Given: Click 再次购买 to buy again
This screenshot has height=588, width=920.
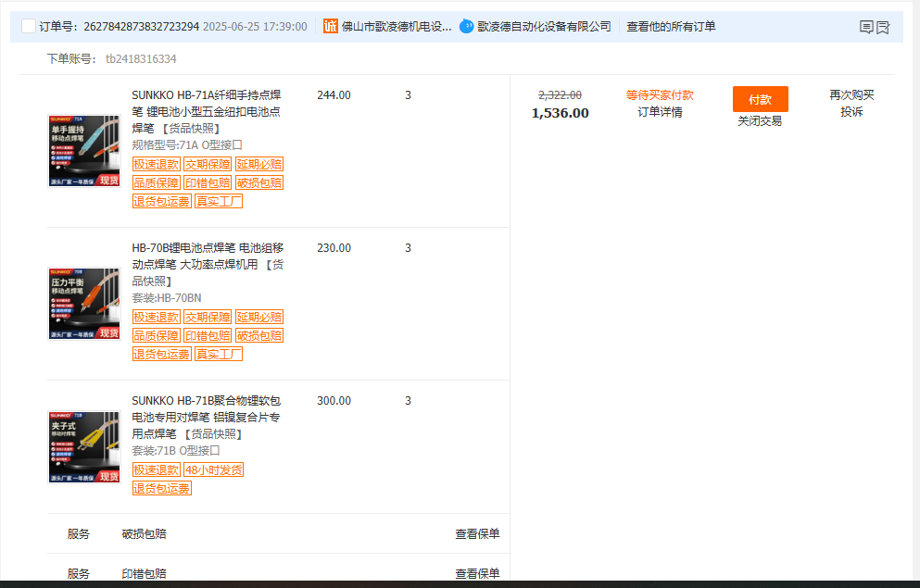Looking at the screenshot, I should point(851,95).
